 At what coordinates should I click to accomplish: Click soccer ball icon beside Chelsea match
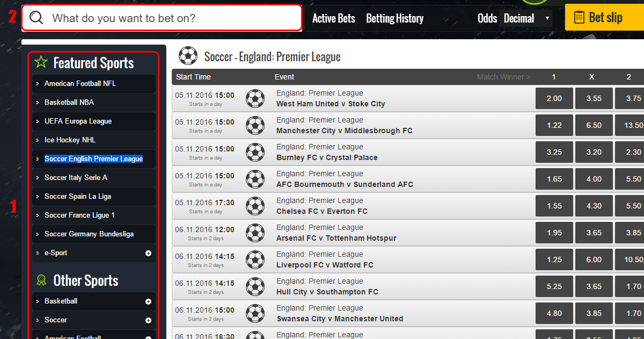[x=255, y=206]
